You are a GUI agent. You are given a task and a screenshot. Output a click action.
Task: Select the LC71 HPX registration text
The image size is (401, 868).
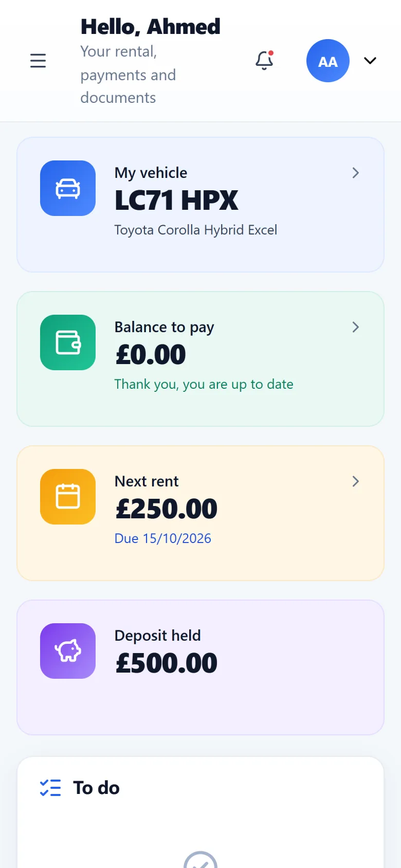click(176, 201)
